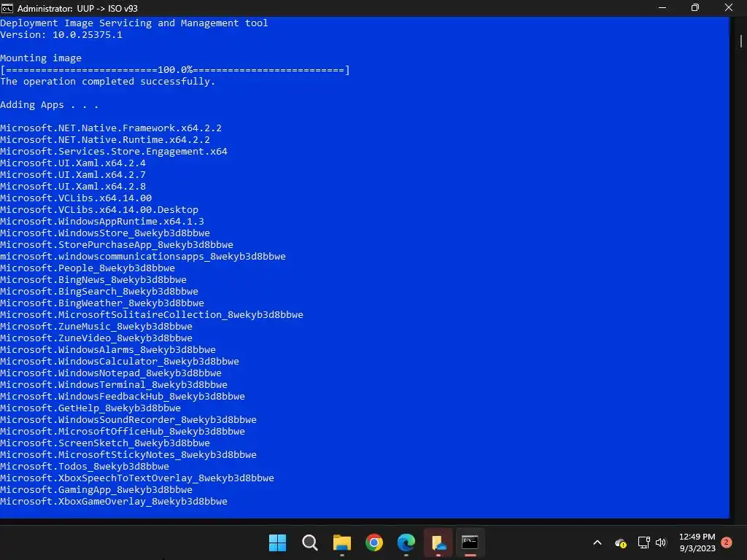
Task: Click 'Microsoft.UI.Xaml.x64.2.7' line
Action: click(x=73, y=175)
